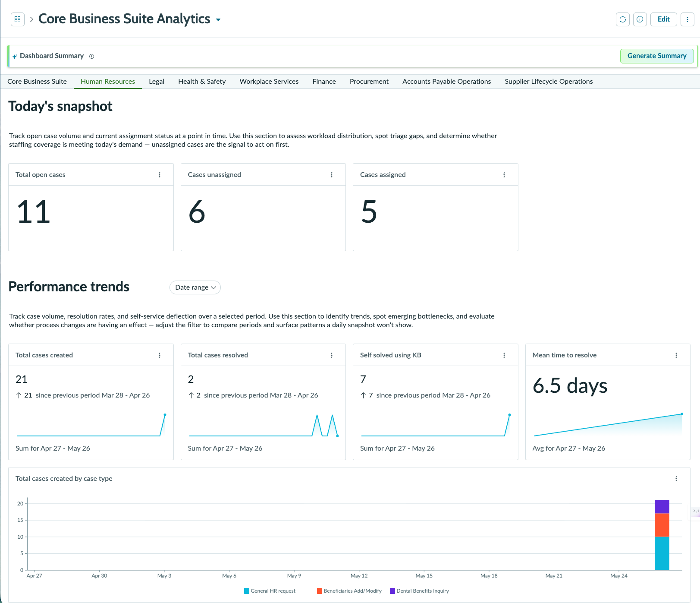Click the Dashboard Summary info icon
700x603 pixels.
91,56
